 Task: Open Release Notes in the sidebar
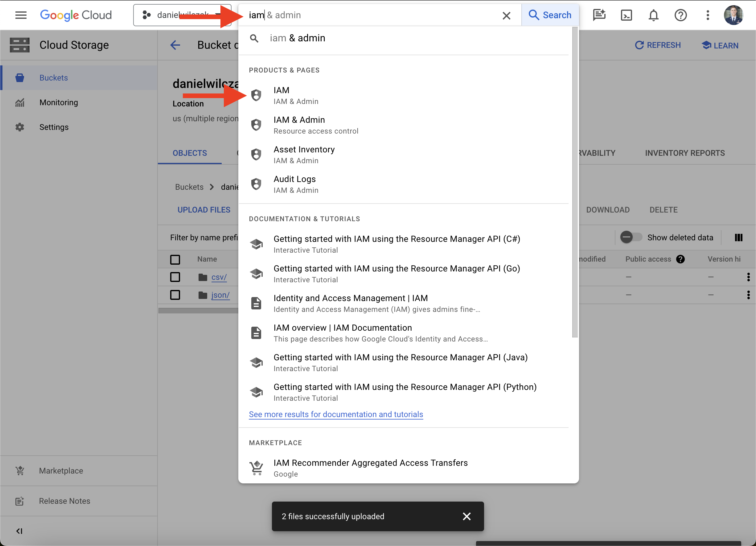(x=79, y=501)
